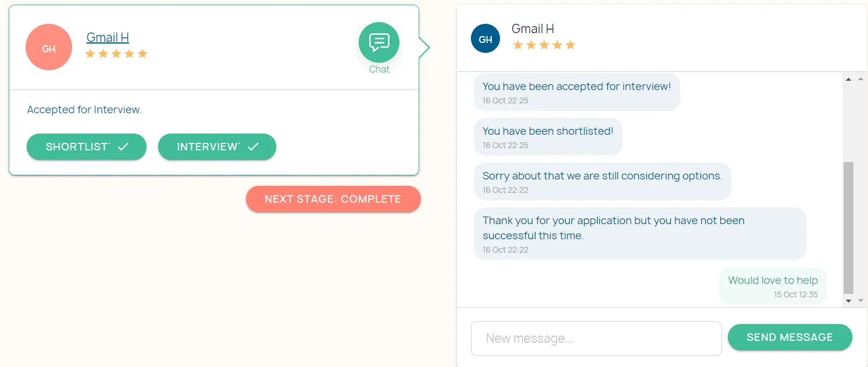This screenshot has width=868, height=367.
Task: Toggle the SHORTLIST checked button
Action: click(x=87, y=147)
